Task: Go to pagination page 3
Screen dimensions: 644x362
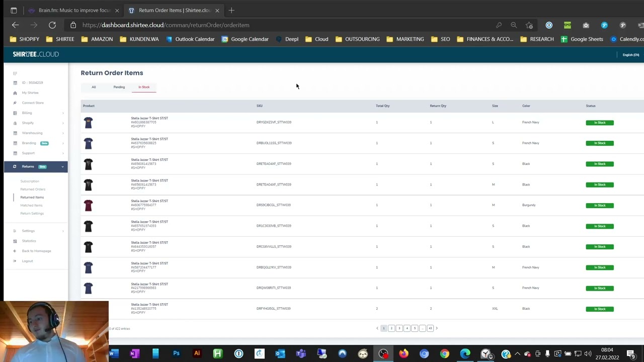Action: click(399, 328)
